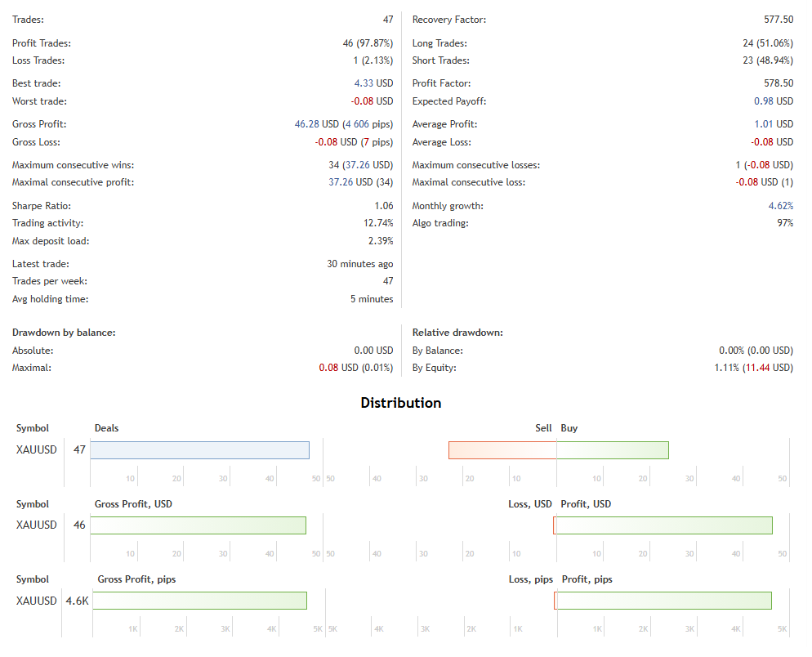Click the blue Deals bar for XAUUSD
Screen dimensions: 812x657
coord(199,450)
